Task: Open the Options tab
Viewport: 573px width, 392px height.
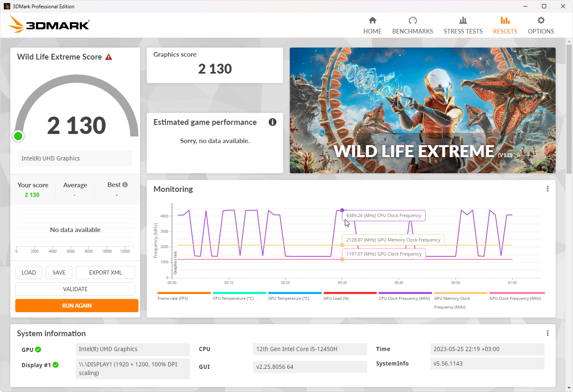Action: (541, 26)
